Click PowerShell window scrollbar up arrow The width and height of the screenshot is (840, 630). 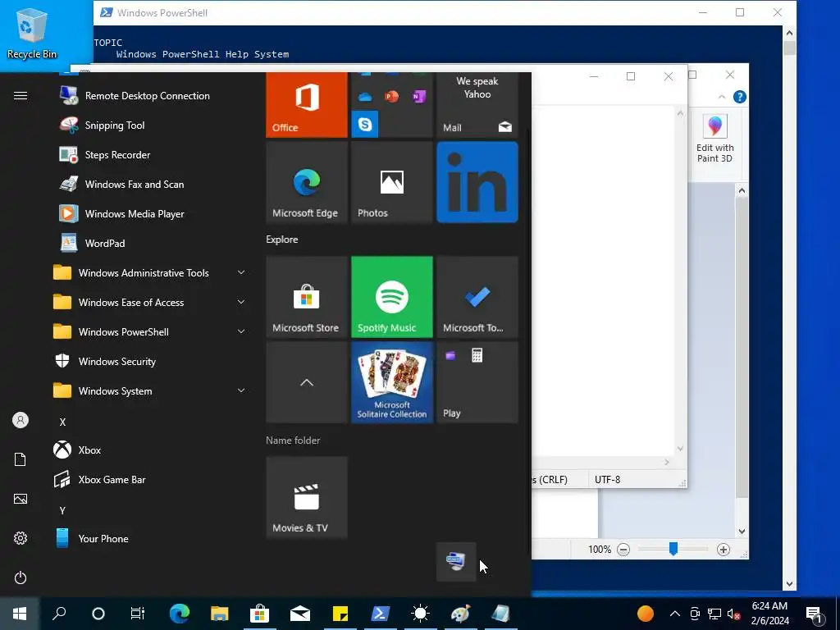click(789, 33)
